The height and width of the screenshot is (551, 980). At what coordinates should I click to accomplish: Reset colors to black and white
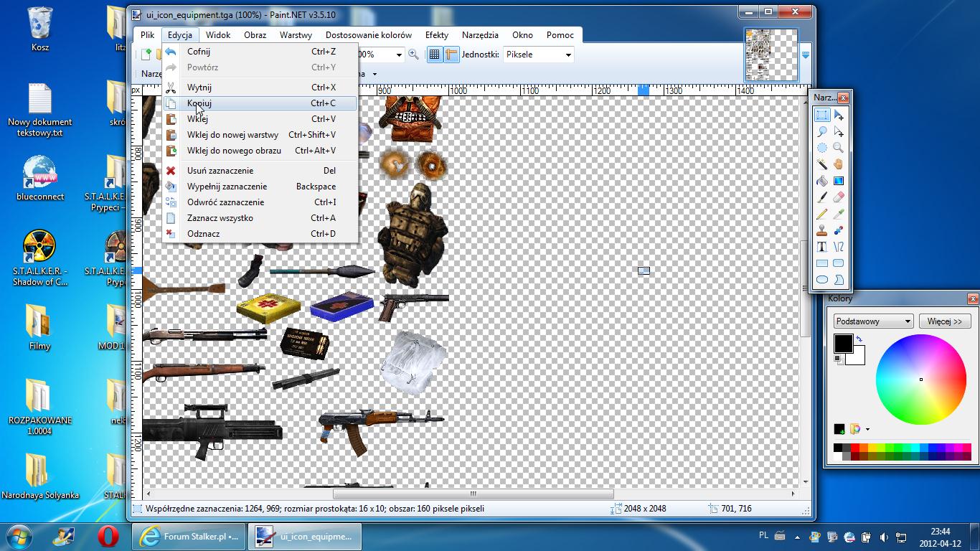837,359
